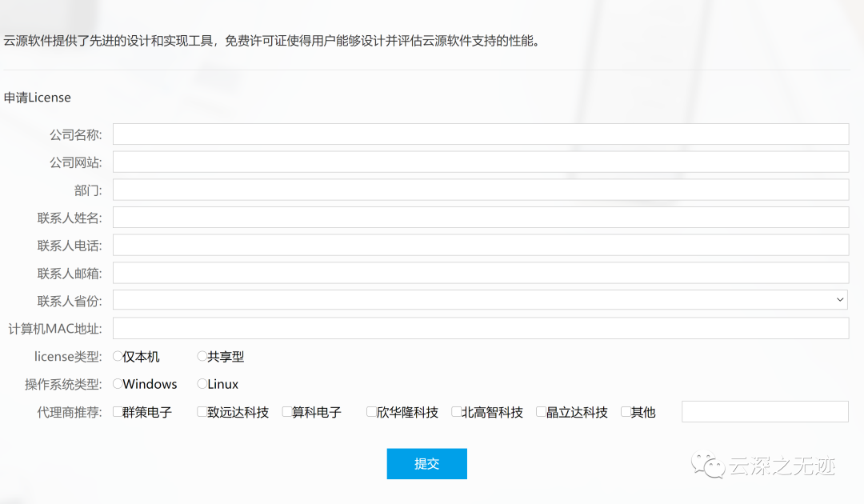
Task: Click the 代理商推荐 label
Action: [70, 413]
